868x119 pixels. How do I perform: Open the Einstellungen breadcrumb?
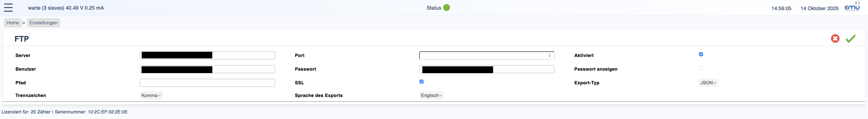click(x=43, y=23)
